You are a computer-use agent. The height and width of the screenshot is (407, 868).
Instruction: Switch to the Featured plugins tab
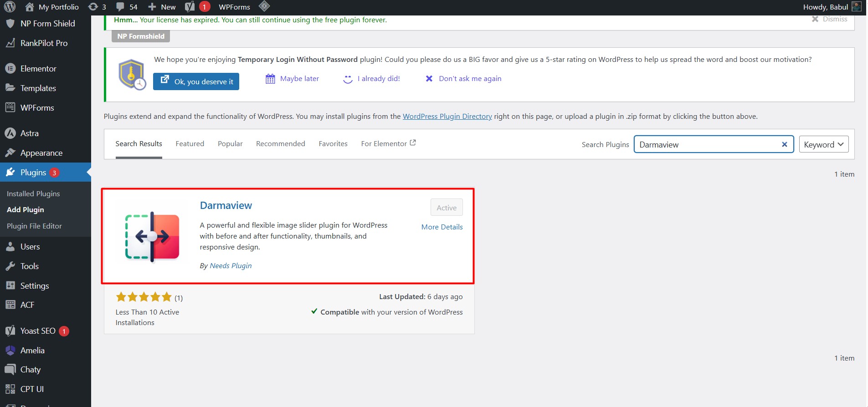pyautogui.click(x=190, y=144)
